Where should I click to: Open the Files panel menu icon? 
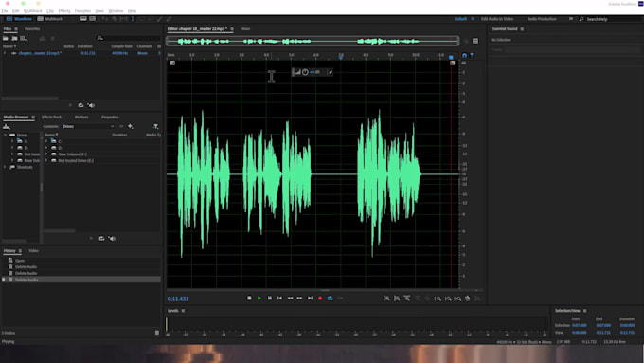point(16,29)
